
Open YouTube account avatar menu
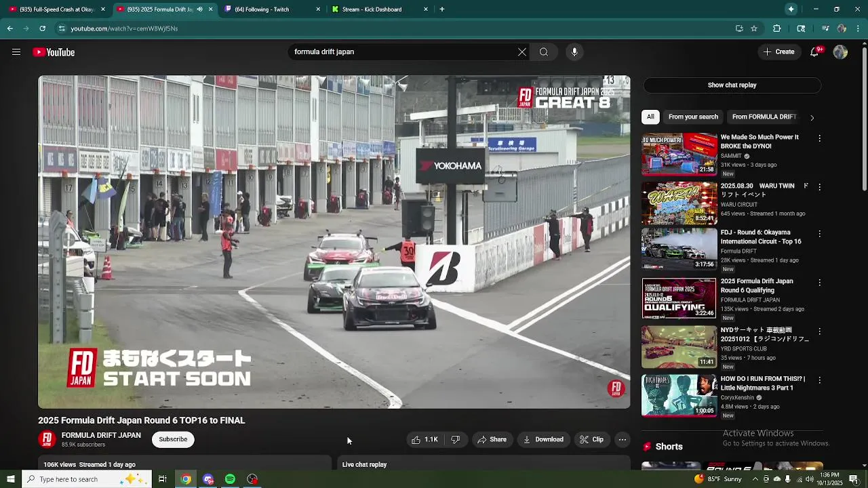(840, 52)
